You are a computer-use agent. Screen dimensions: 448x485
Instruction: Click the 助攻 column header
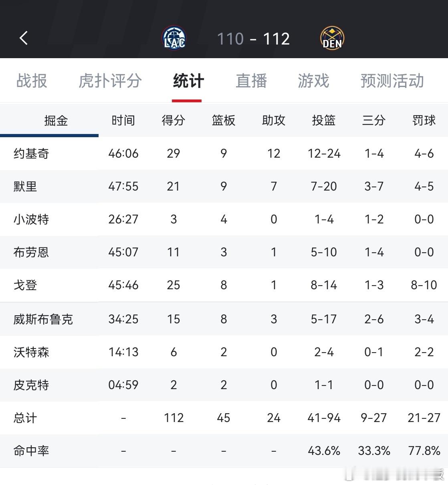[274, 120]
